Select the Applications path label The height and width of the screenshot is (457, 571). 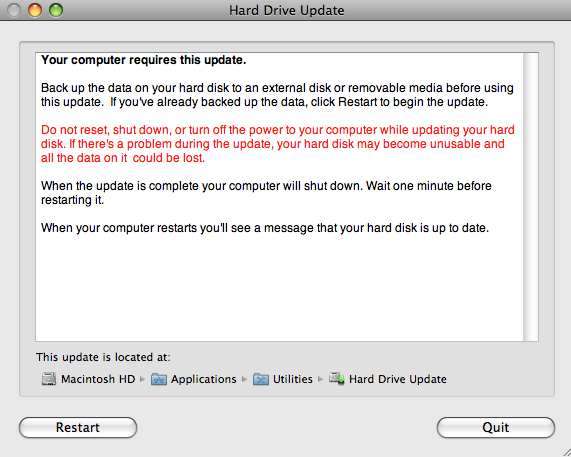click(204, 379)
